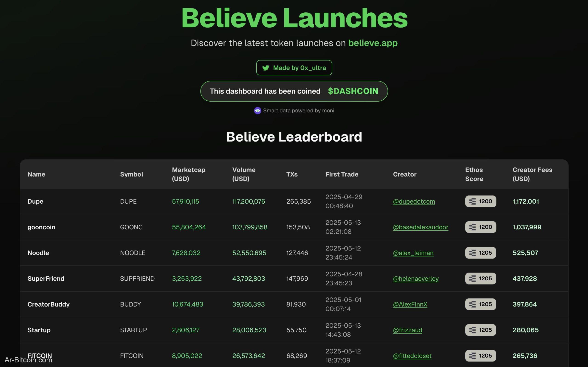This screenshot has height=367, width=588.
Task: Click the Believe Leaderboard heading
Action: coord(294,137)
